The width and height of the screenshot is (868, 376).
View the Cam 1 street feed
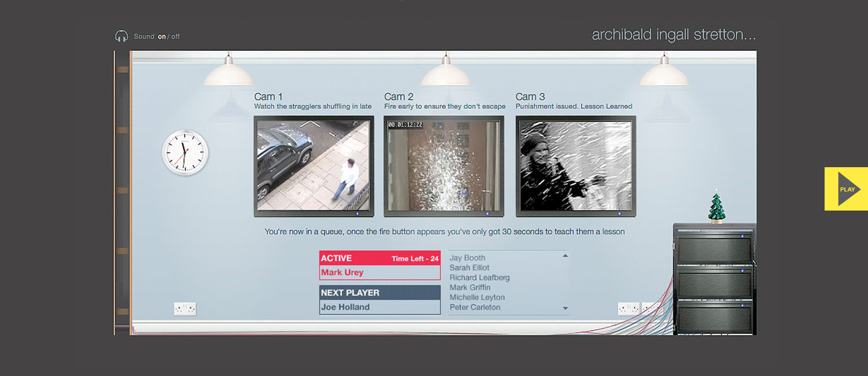pyautogui.click(x=314, y=166)
